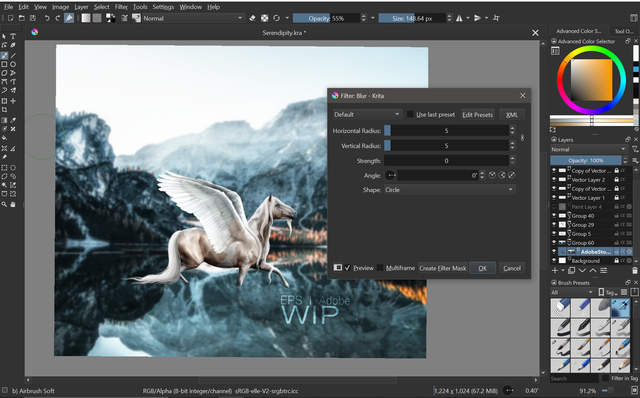Open the Filter menu
Viewport: 640px width, 398px height.
(x=121, y=7)
